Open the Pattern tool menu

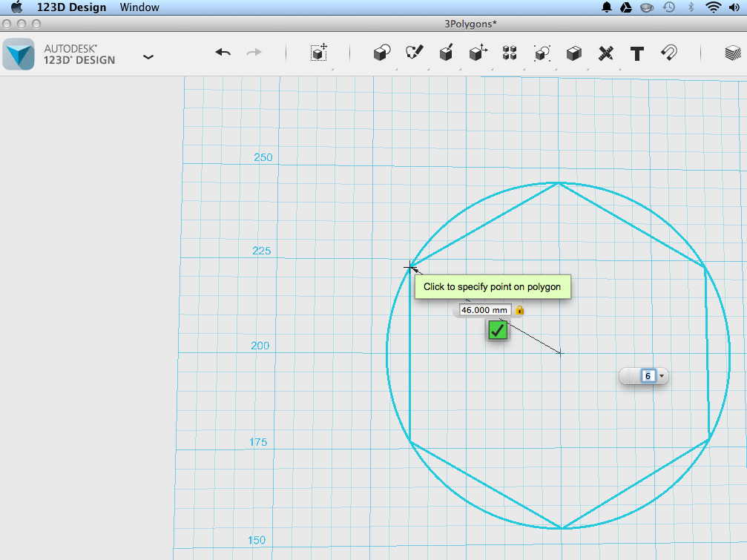[510, 53]
